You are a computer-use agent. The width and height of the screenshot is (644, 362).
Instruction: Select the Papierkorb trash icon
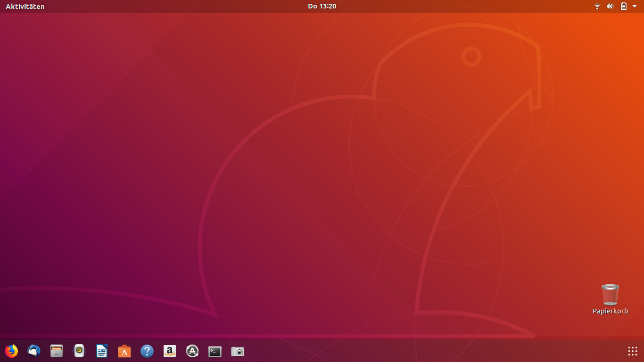[x=610, y=295]
